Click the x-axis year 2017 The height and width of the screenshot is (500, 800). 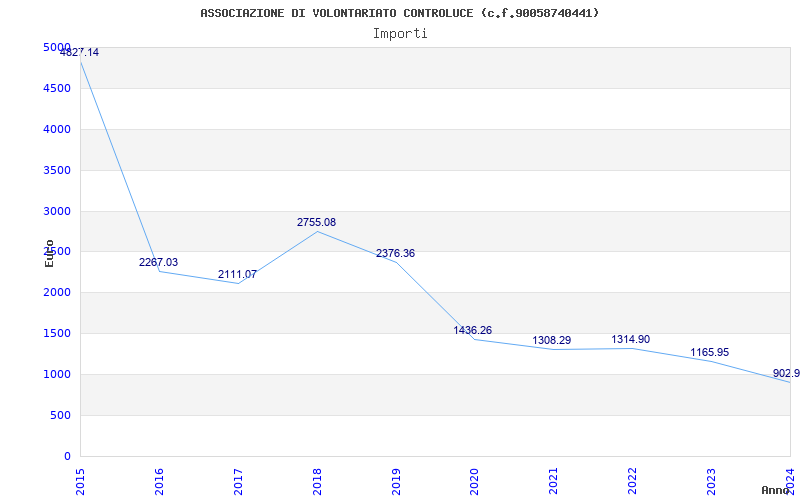(238, 482)
